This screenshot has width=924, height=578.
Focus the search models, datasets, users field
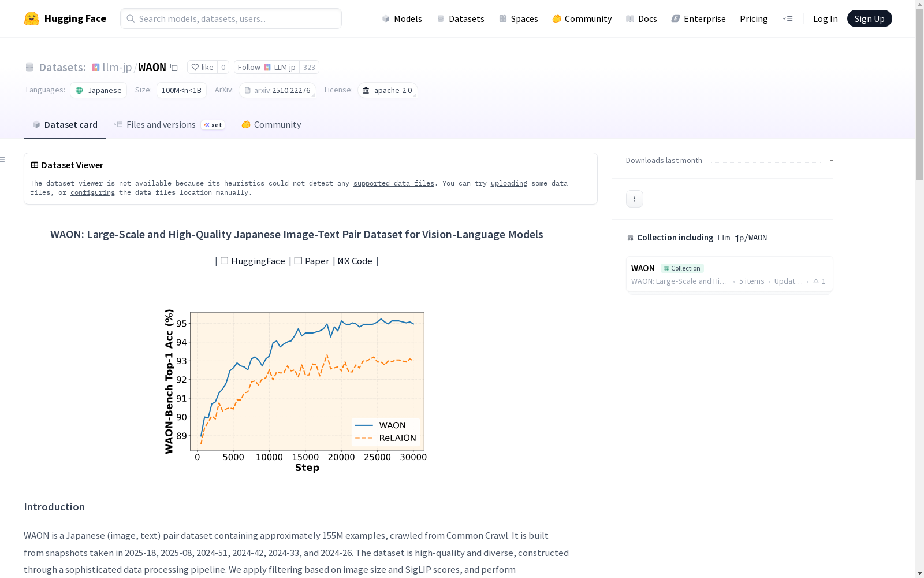231,18
